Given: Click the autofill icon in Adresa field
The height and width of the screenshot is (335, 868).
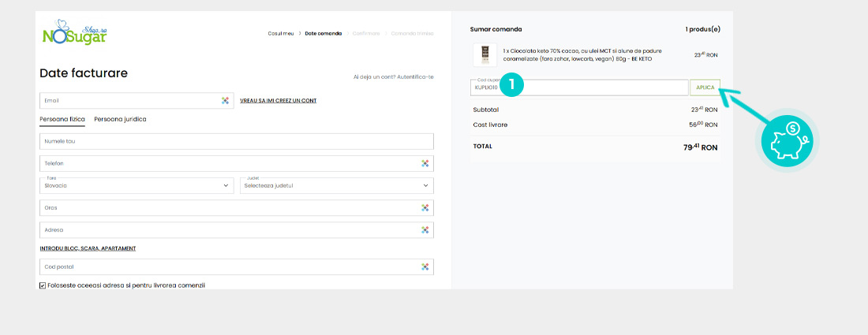Looking at the screenshot, I should click(425, 230).
